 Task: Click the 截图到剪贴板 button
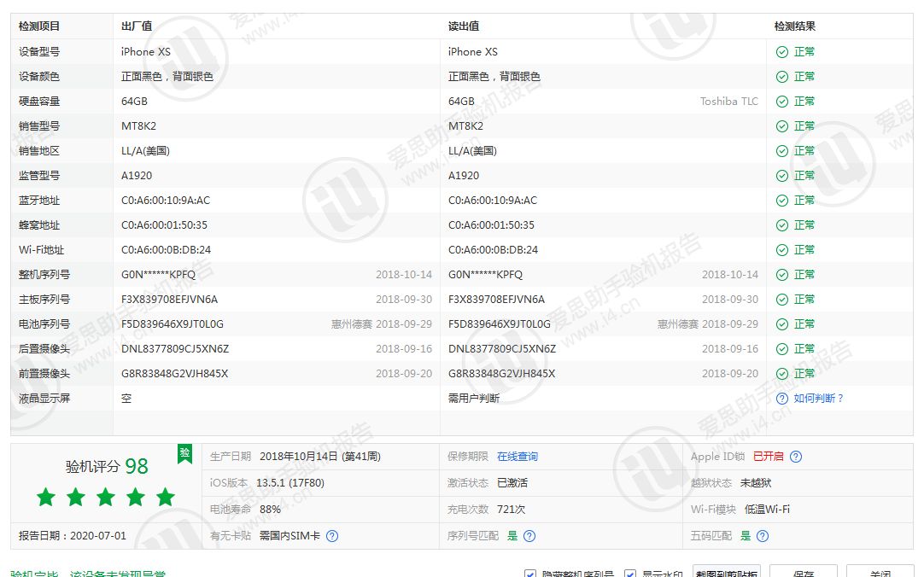[726, 572]
